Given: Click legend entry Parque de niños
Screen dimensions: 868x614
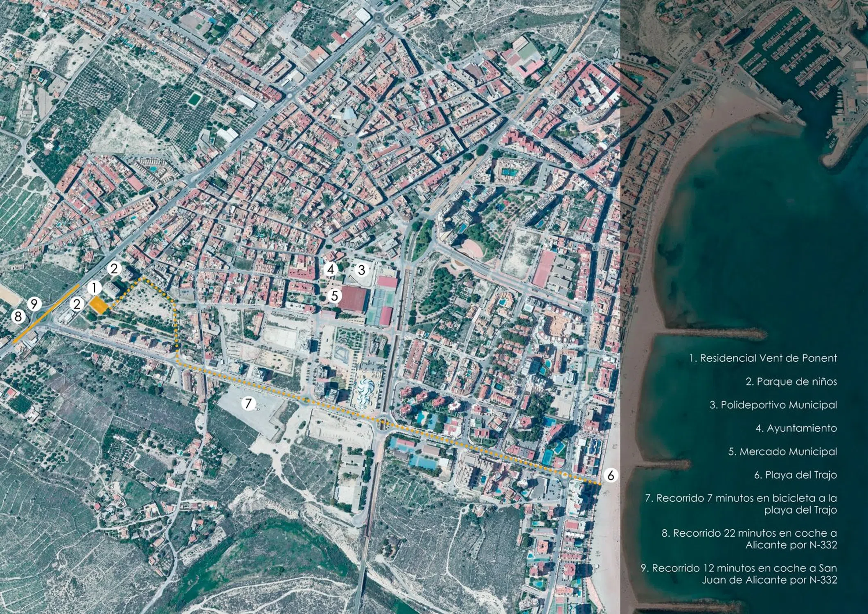Looking at the screenshot, I should tap(791, 381).
